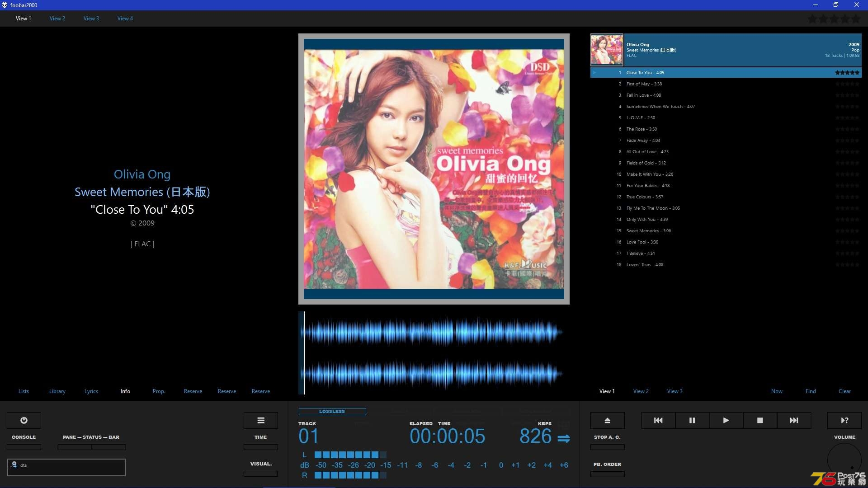Viewport: 868px width, 488px height.
Task: Click the Clear button
Action: [x=844, y=391]
